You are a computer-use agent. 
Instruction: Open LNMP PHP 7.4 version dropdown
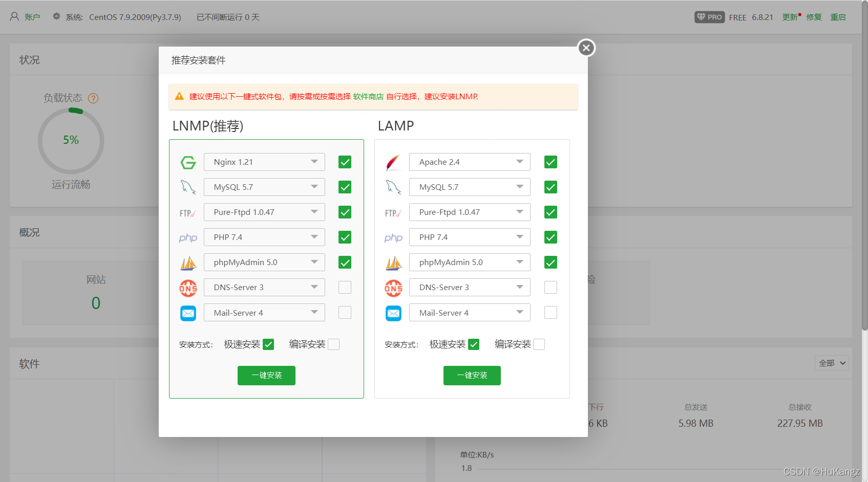(x=264, y=237)
